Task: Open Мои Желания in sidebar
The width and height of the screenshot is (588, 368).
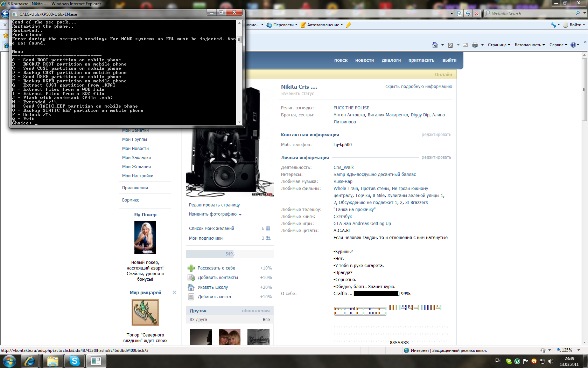Action: click(136, 167)
